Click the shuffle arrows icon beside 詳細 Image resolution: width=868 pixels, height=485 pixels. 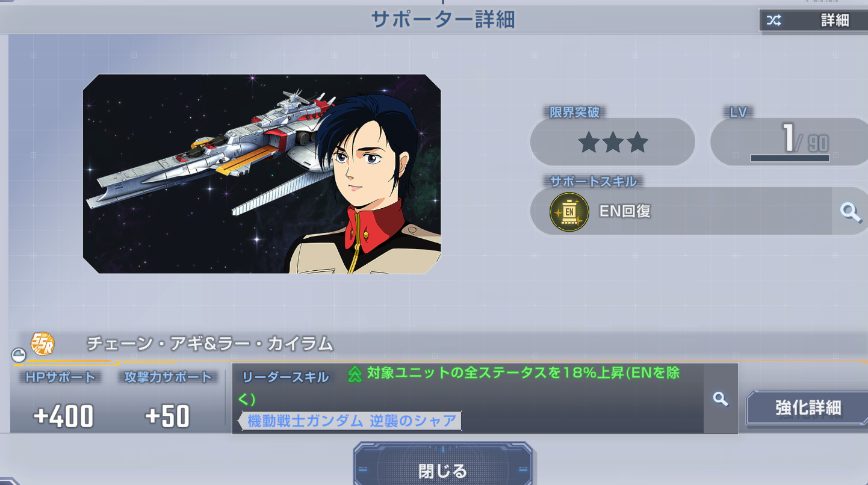[773, 20]
